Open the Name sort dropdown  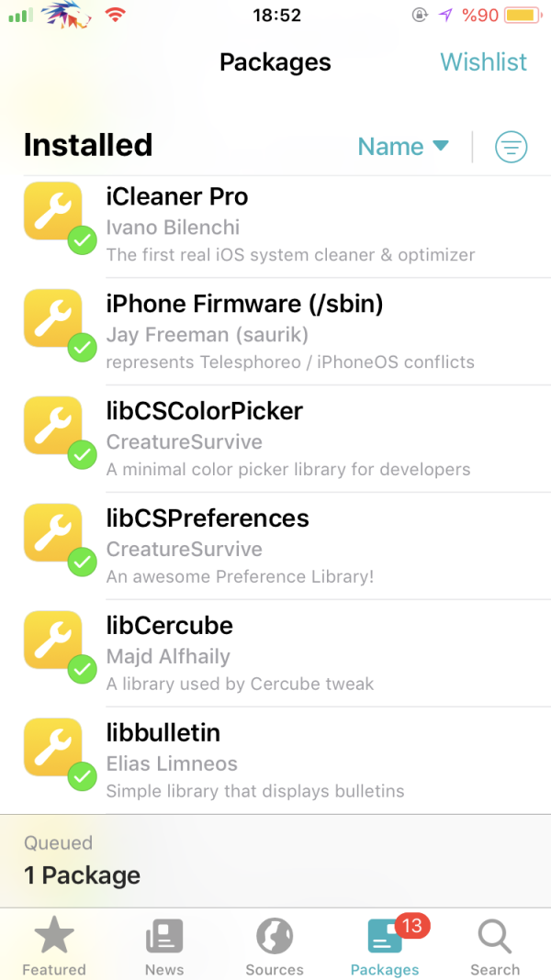[x=402, y=147]
